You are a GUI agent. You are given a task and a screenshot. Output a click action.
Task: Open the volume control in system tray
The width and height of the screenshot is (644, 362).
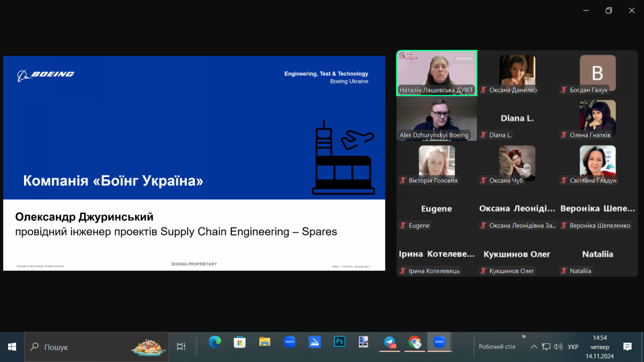558,347
